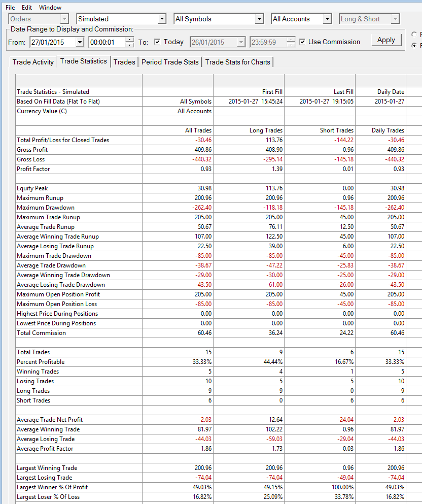Select the Daily Trades column header
422x504 pixels.
coord(388,130)
